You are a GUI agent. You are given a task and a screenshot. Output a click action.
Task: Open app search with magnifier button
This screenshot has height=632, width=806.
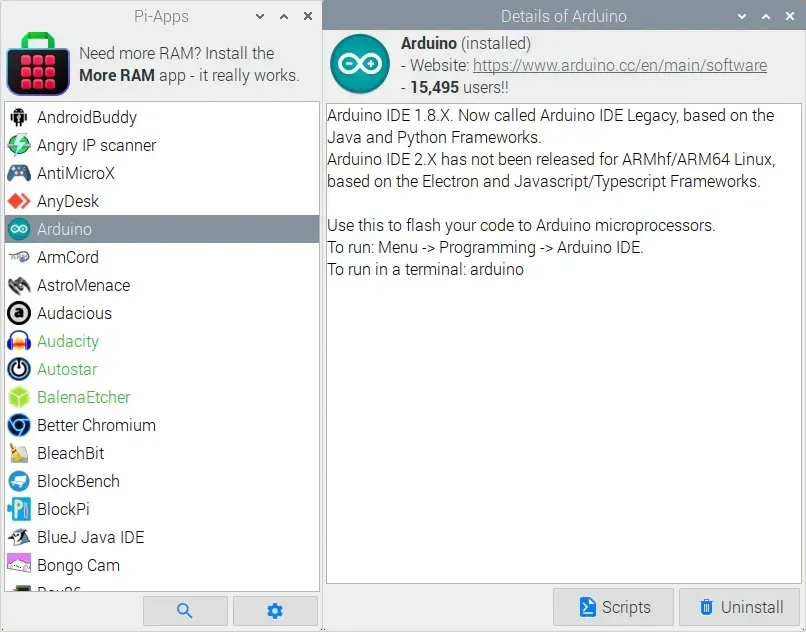coord(185,611)
